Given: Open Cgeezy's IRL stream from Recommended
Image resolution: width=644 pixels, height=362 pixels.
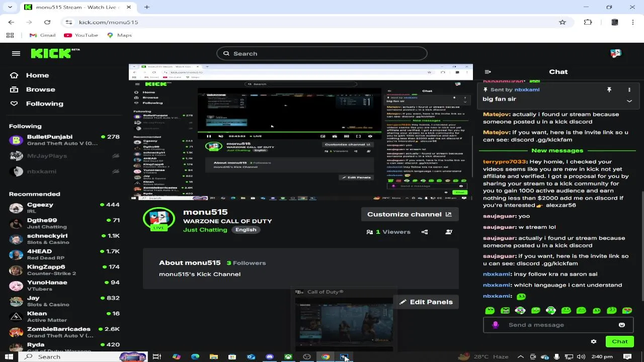Looking at the screenshot, I should [x=64, y=208].
